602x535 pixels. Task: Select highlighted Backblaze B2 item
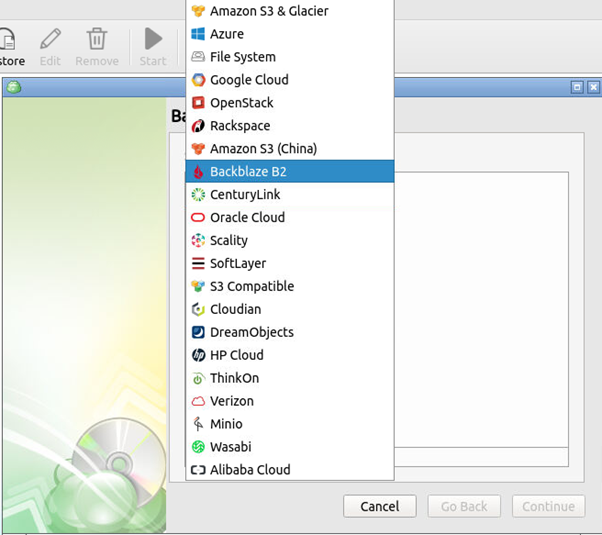pyautogui.click(x=290, y=171)
